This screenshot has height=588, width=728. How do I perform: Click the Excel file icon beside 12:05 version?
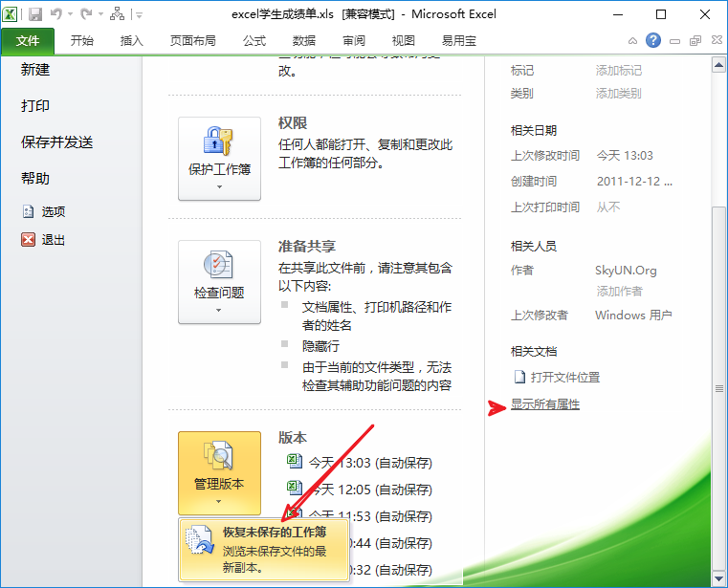295,487
